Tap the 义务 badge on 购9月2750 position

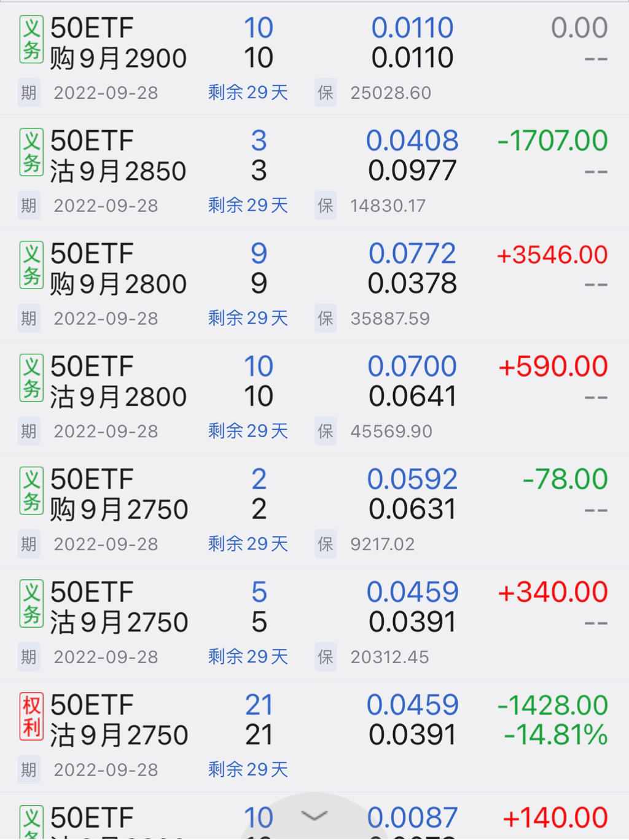pos(31,491)
